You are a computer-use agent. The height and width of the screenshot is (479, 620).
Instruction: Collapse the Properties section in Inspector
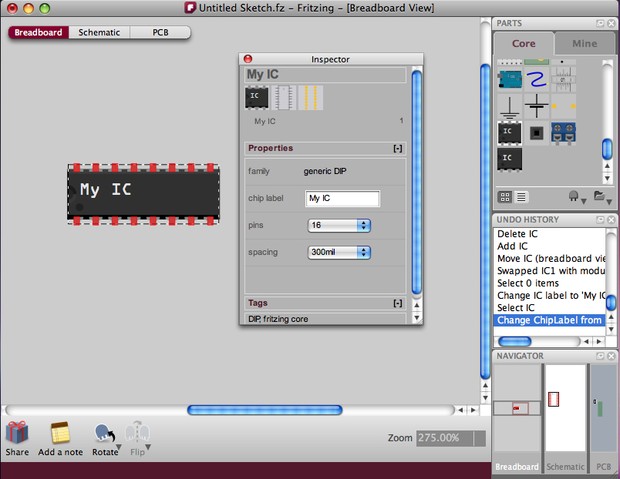point(398,148)
